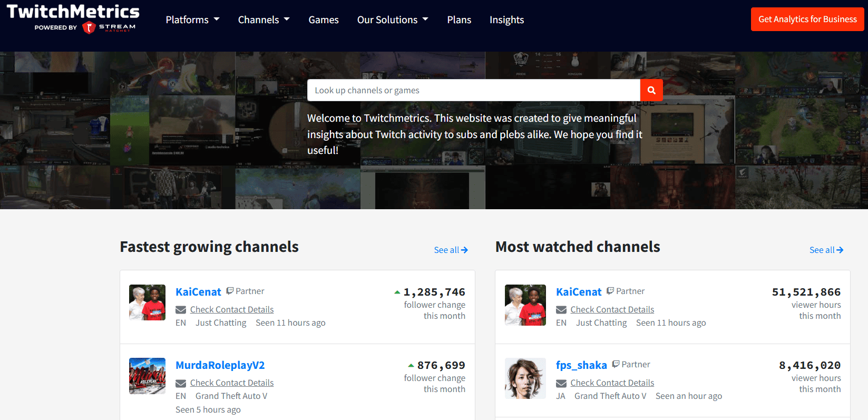The image size is (868, 420).
Task: Expand the Channels dropdown menu
Action: pyautogui.click(x=264, y=20)
